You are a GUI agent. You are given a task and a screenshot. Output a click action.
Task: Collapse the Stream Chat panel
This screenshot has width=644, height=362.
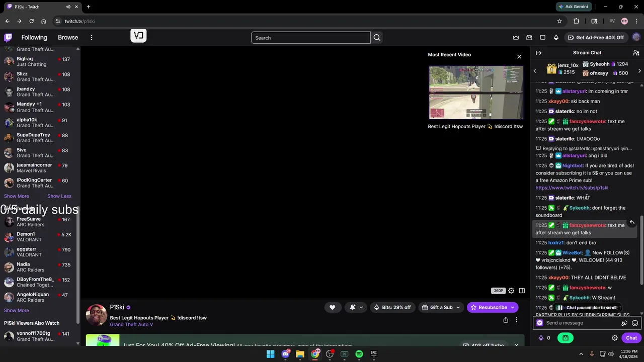(x=538, y=53)
